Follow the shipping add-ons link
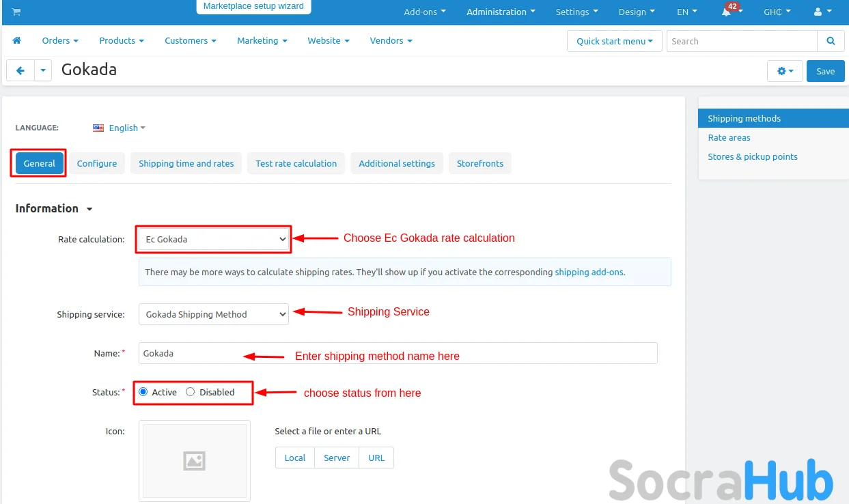This screenshot has width=849, height=504. 589,272
